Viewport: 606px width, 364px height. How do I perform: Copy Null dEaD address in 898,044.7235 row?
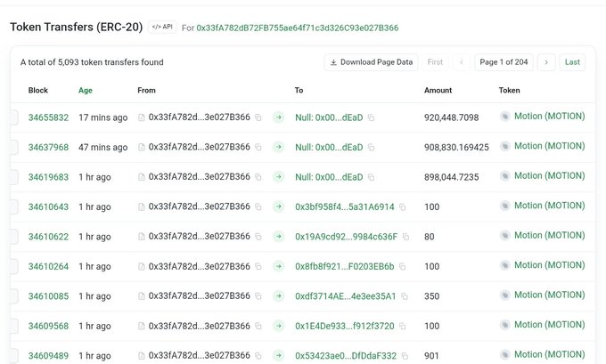371,177
